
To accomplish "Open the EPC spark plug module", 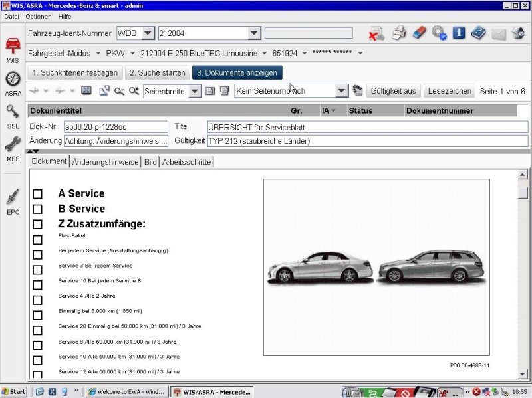I will point(13,202).
